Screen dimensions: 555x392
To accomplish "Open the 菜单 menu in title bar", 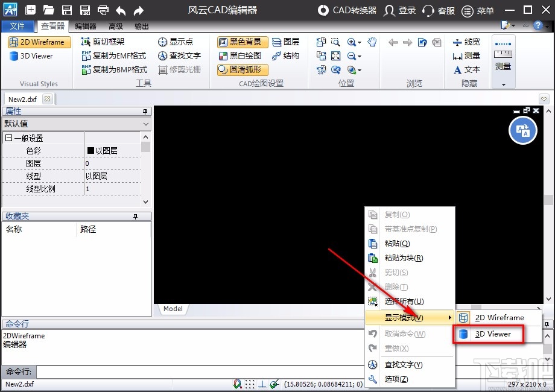I will [x=478, y=11].
